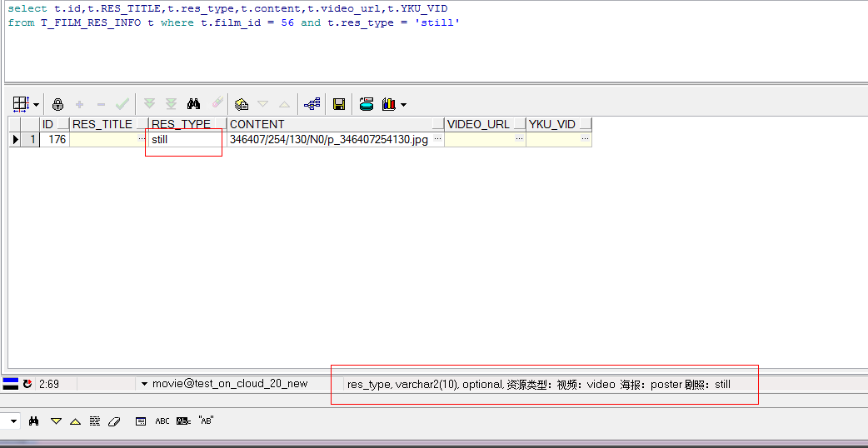Click the VIDEO_URL column header
This screenshot has width=868, height=448.
(485, 124)
